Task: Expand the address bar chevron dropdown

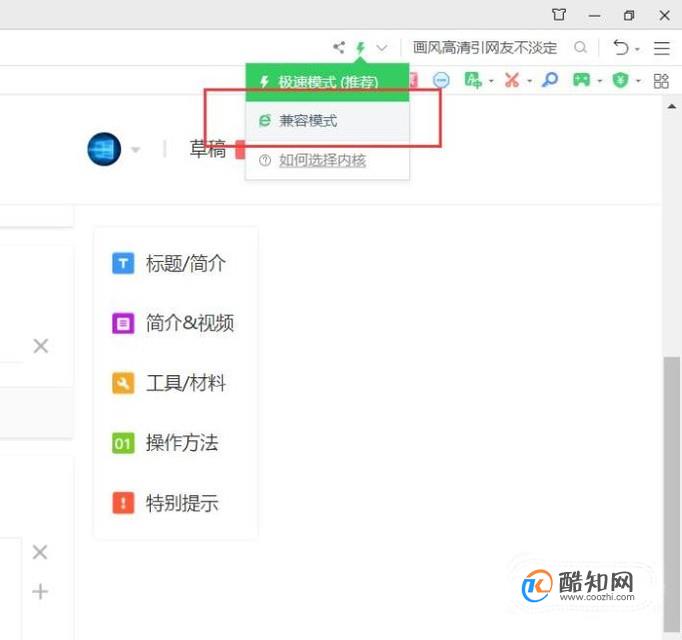Action: 381,47
